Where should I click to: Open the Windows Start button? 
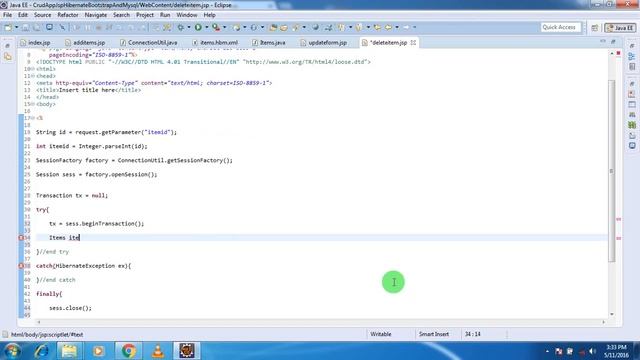coord(12,351)
